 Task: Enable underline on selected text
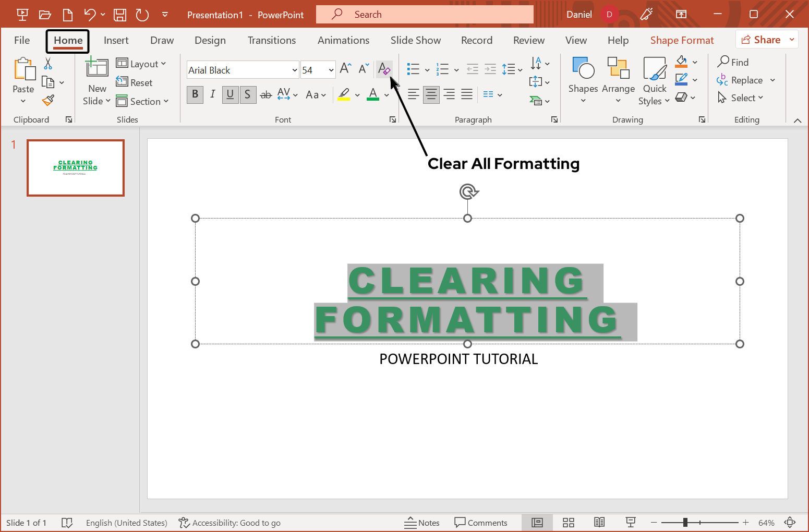coord(230,94)
